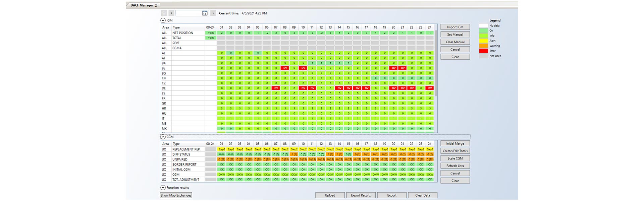Open the calendar date picker
Viewport: 644px width, 201px height.
click(x=205, y=13)
